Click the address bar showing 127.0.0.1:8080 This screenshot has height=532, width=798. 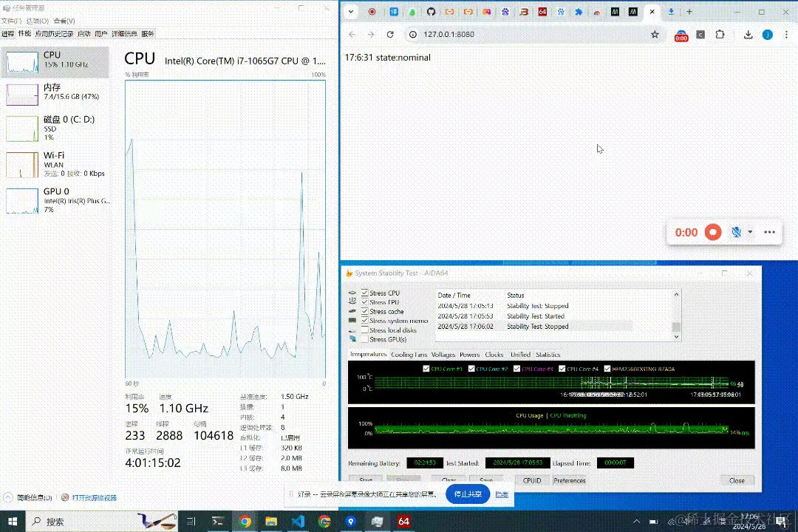click(x=533, y=35)
